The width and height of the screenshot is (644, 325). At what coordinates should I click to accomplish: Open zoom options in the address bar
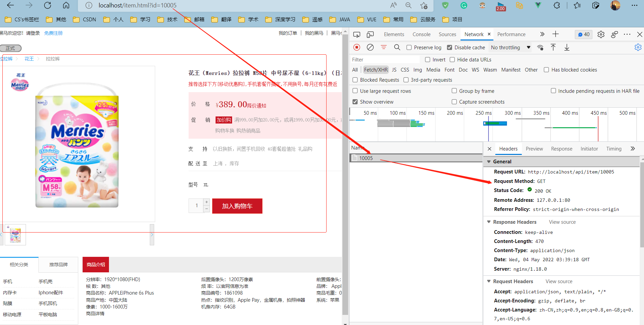point(409,5)
